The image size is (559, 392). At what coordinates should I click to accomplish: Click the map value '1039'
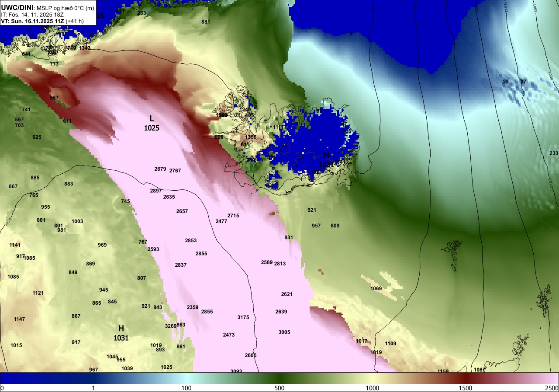click(x=127, y=368)
